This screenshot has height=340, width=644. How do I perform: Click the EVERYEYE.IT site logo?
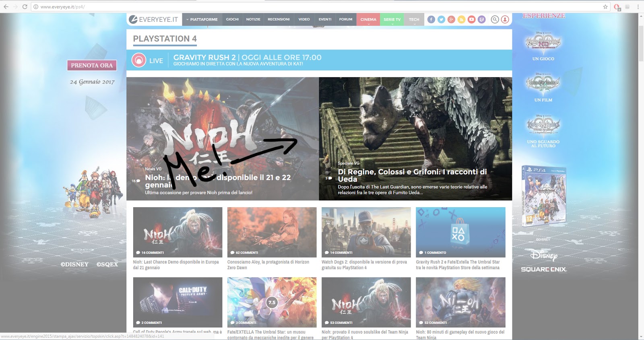pyautogui.click(x=153, y=19)
